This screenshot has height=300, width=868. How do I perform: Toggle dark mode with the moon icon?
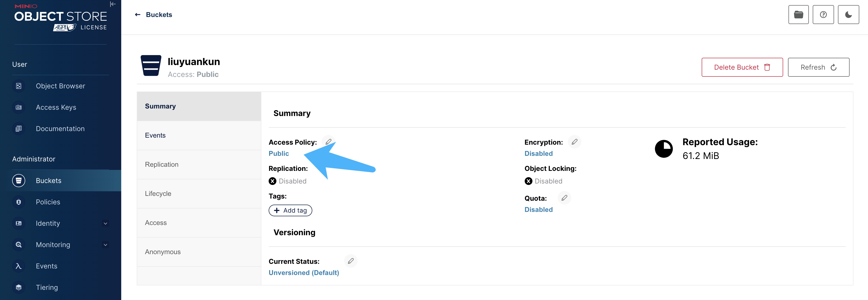[x=848, y=15]
